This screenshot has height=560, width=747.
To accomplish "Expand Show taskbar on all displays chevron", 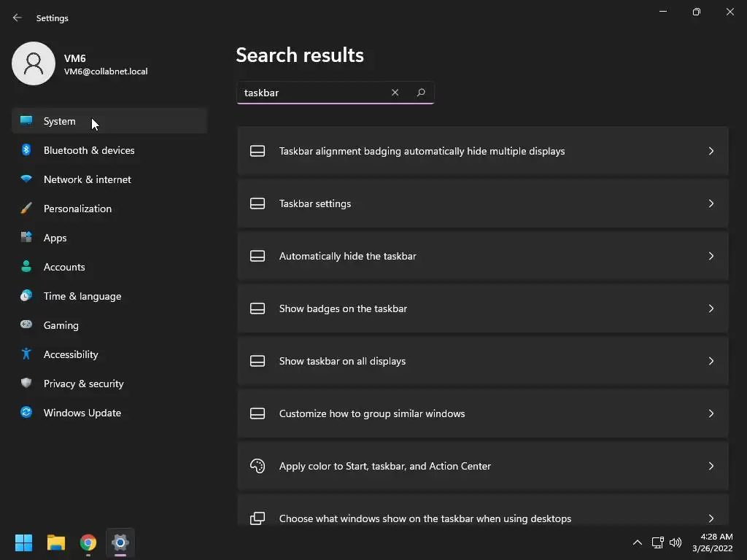I will tap(711, 361).
